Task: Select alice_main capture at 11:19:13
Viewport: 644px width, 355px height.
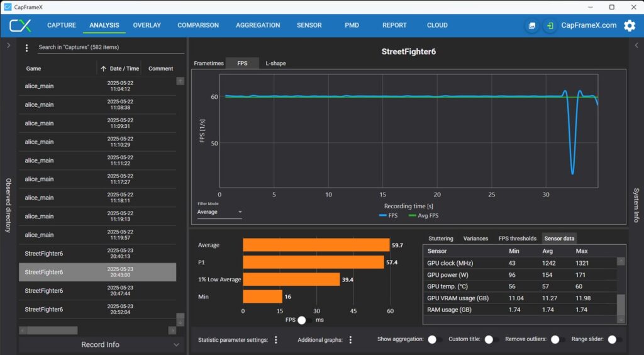Action: pos(97,217)
